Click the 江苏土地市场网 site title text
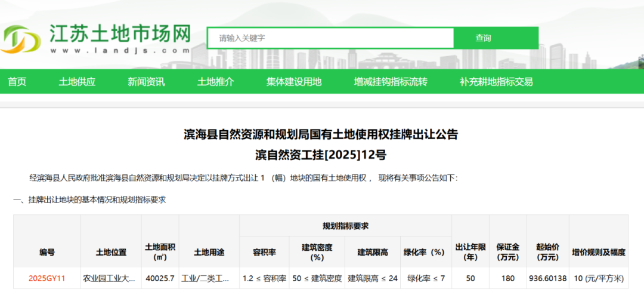The height and width of the screenshot is (292, 644). [x=120, y=33]
